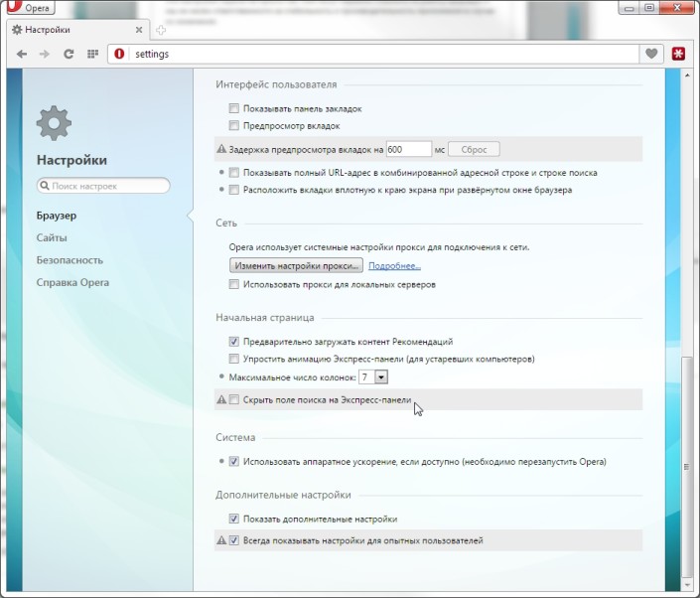Go back with the back arrow

click(22, 54)
